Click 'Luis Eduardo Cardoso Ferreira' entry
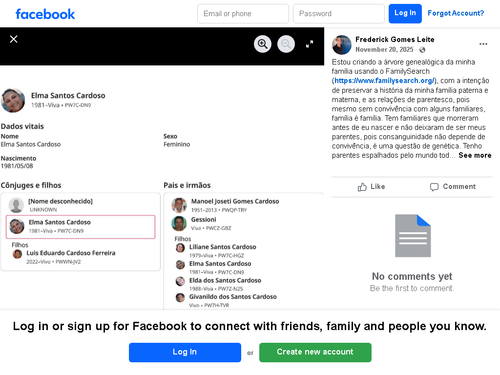 (71, 253)
